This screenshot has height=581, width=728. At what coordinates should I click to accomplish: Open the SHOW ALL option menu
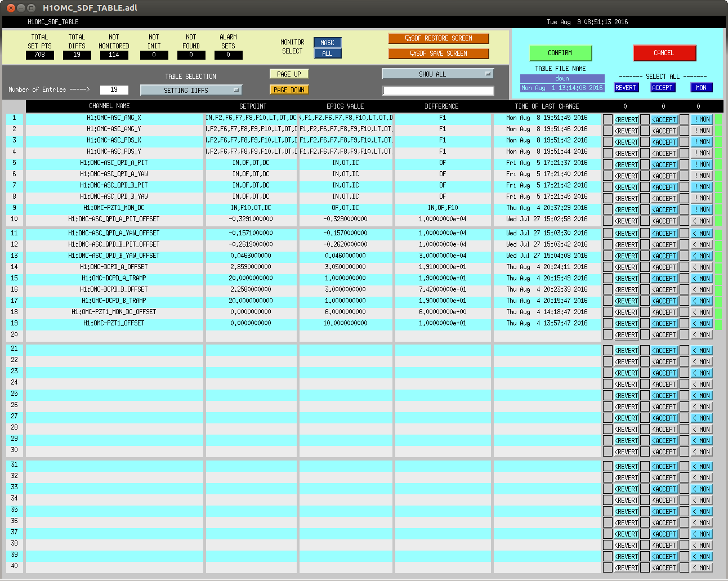[437, 74]
